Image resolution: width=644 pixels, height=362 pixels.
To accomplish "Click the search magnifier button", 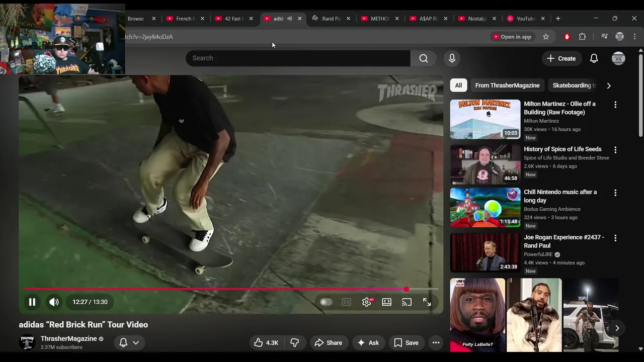I will pyautogui.click(x=424, y=58).
